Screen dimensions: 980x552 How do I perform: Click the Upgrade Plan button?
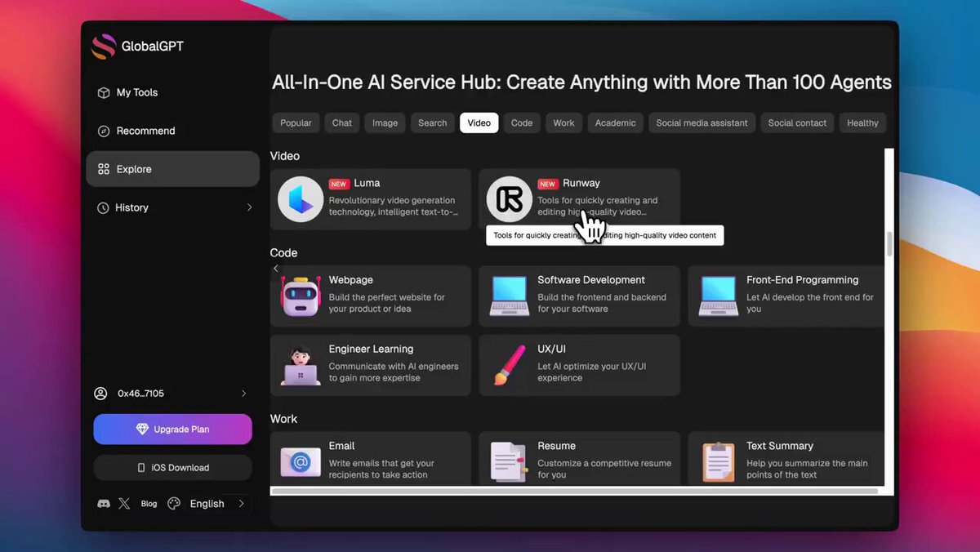click(172, 430)
